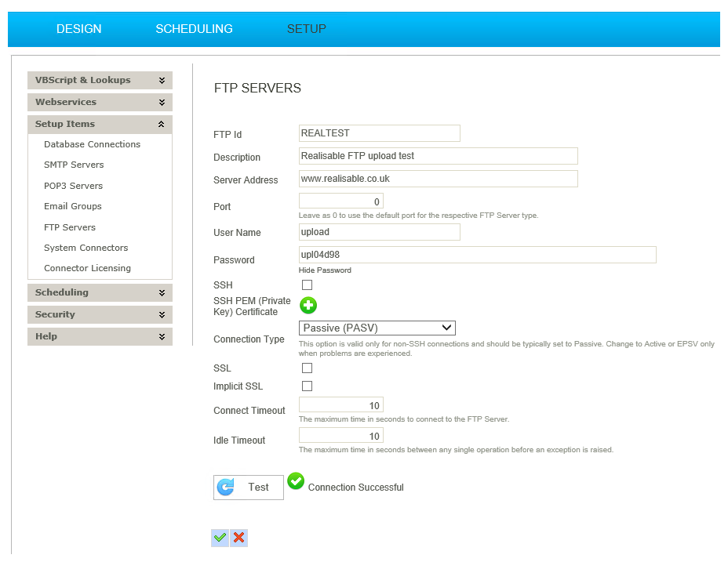Click the Hide Password link
Image resolution: width=728 pixels, height=562 pixels.
(325, 270)
